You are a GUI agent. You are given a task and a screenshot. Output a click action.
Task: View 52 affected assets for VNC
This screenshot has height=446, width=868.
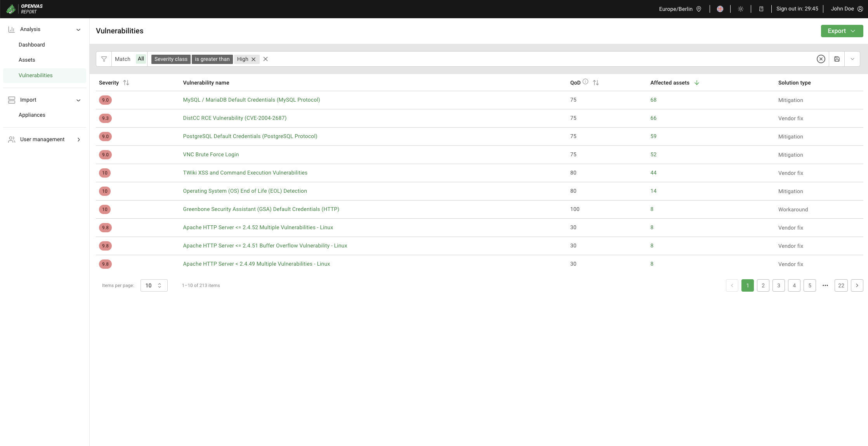coord(653,154)
